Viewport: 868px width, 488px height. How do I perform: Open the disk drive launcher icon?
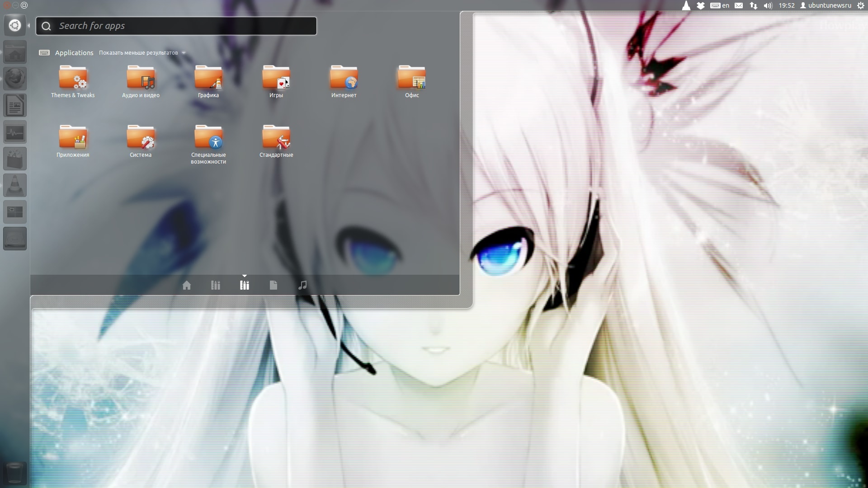click(x=15, y=239)
